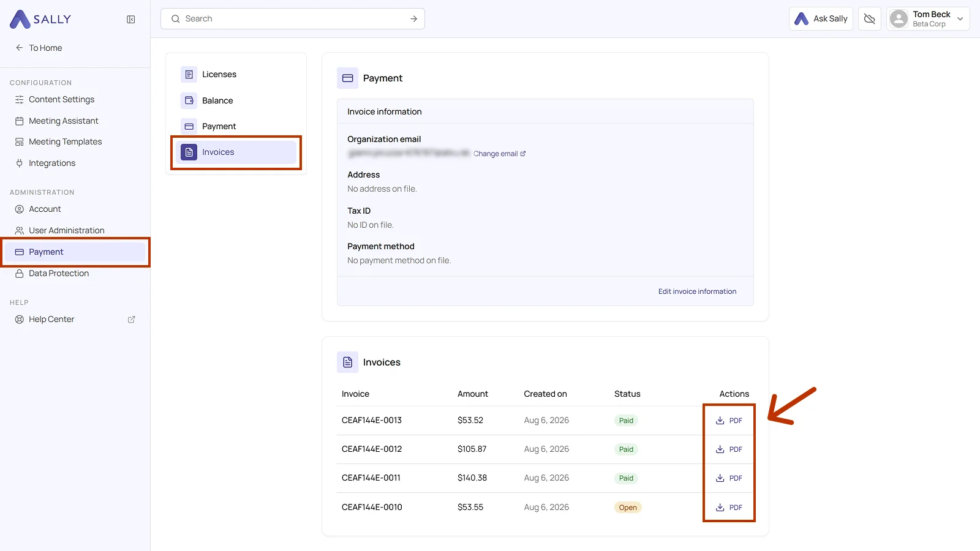Switch to the Licenses section
The image size is (980, 551).
tap(236, 74)
